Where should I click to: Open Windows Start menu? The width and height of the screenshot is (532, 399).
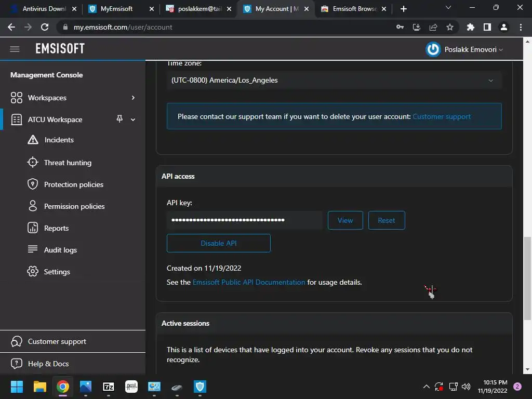[17, 387]
